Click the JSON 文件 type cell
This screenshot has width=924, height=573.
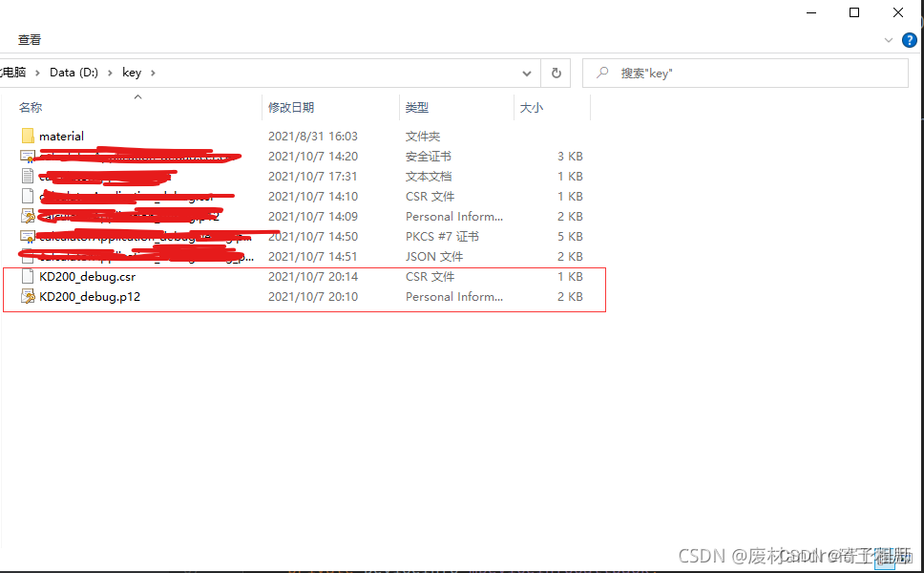(434, 257)
